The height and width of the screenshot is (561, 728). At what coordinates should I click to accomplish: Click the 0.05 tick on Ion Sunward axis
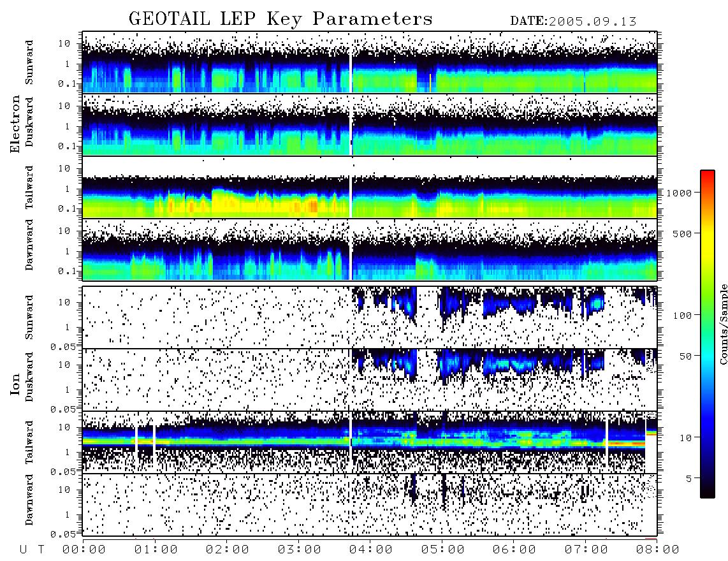tap(62, 346)
